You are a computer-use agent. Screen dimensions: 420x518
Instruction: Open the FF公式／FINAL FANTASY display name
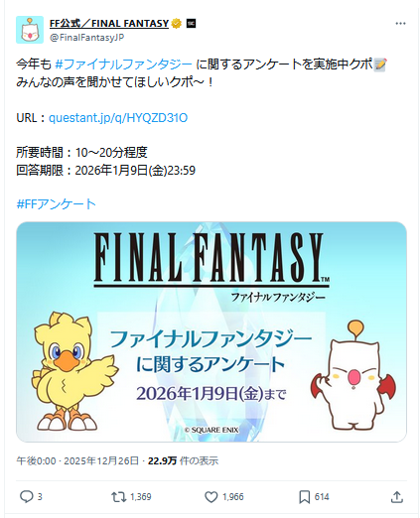click(109, 24)
